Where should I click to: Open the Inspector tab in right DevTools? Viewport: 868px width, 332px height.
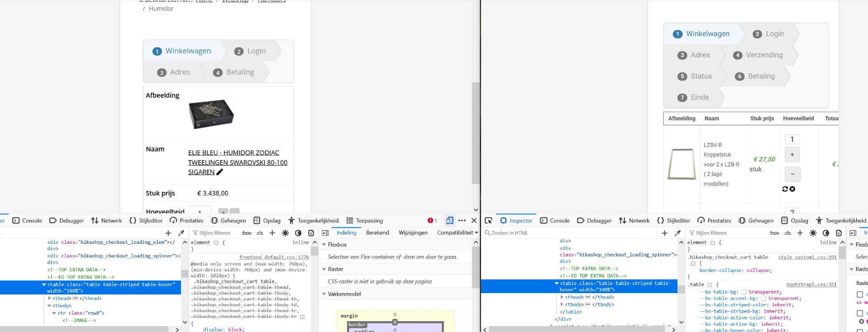click(516, 221)
